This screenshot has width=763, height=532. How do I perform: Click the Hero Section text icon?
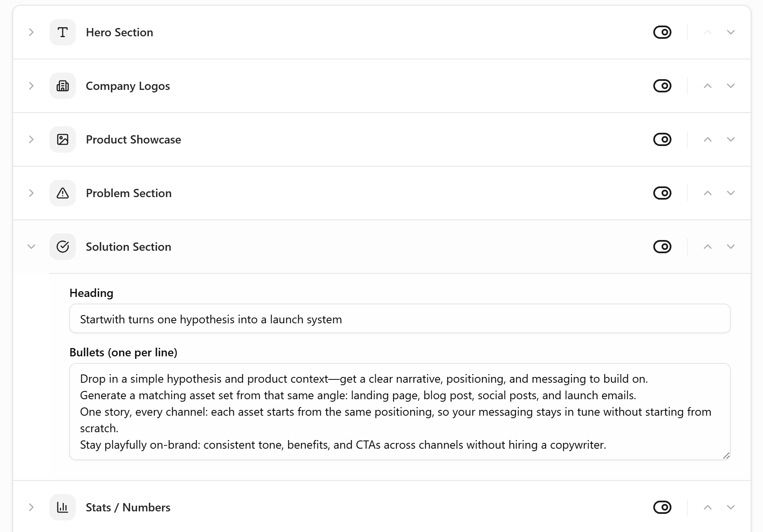click(63, 32)
